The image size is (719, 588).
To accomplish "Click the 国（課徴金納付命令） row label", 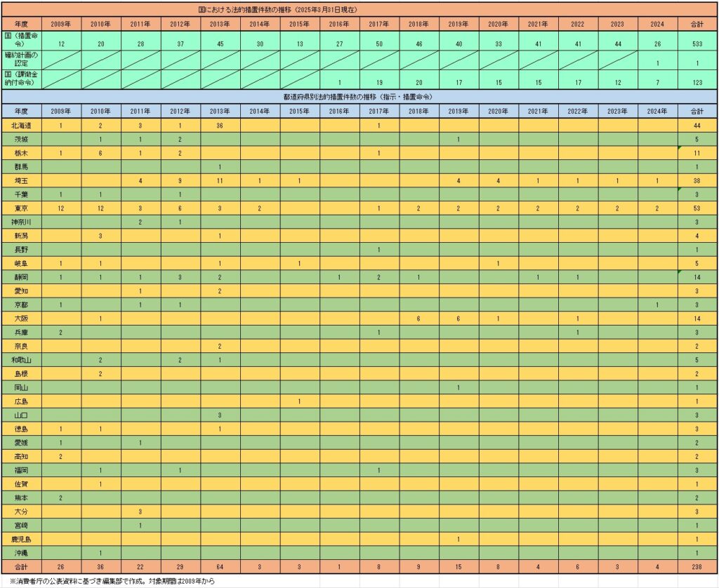I will click(21, 79).
